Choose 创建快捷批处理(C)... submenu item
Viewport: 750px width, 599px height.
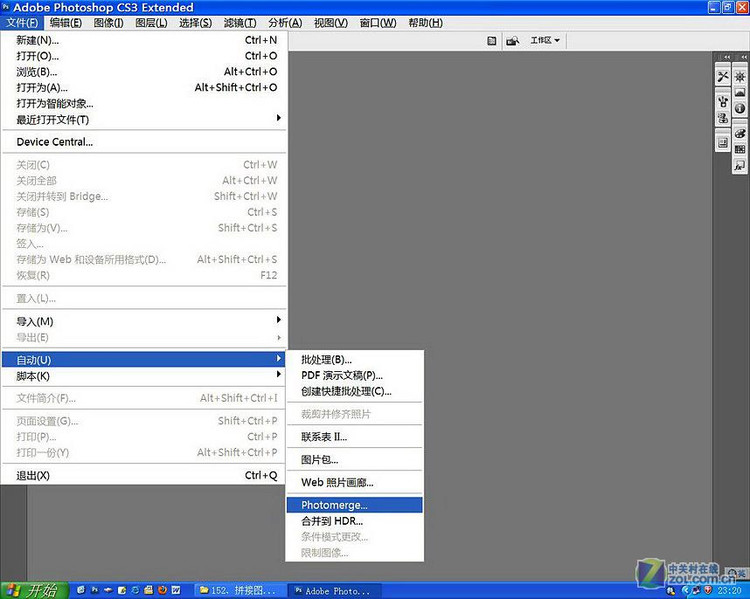354,391
